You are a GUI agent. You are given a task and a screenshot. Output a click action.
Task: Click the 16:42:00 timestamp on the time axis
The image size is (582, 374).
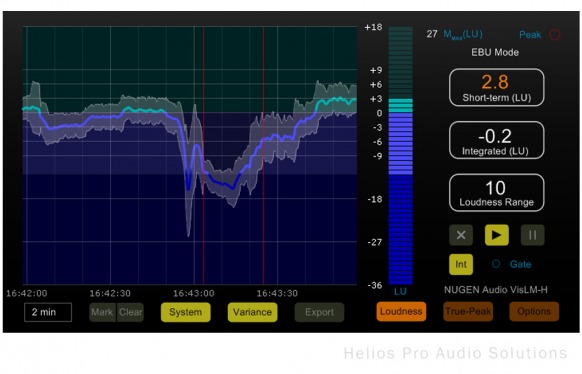(27, 293)
